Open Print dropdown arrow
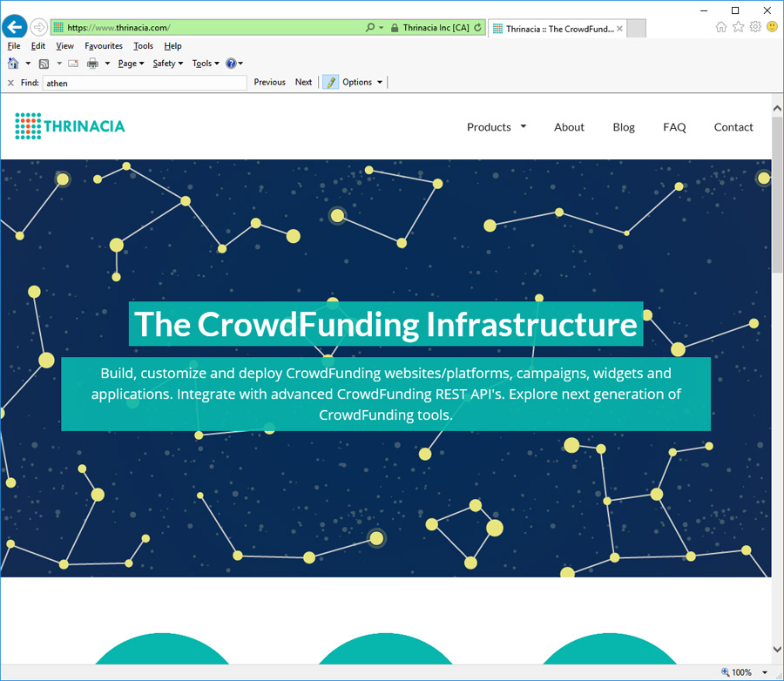Image resolution: width=784 pixels, height=681 pixels. click(x=107, y=64)
